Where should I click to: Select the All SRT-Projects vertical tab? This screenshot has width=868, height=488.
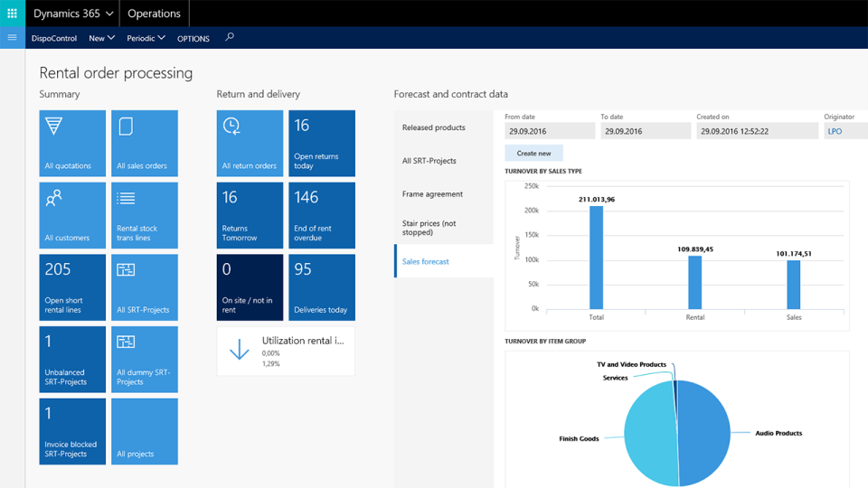[x=444, y=161]
